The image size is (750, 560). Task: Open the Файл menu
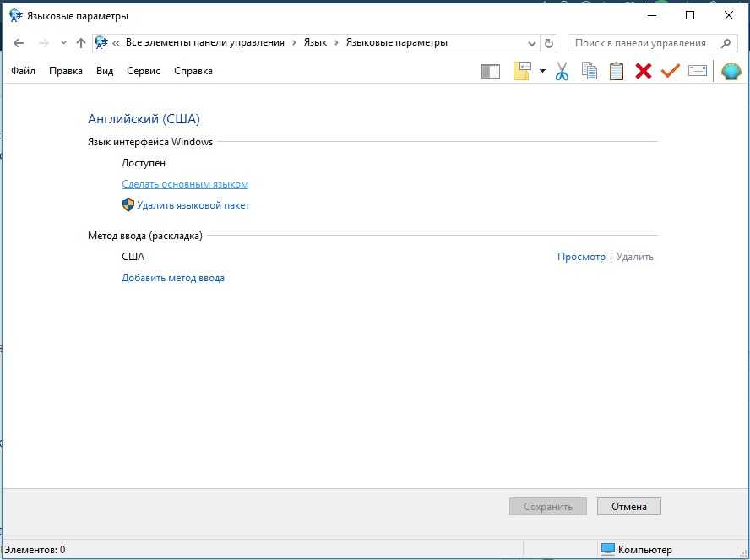pos(24,71)
